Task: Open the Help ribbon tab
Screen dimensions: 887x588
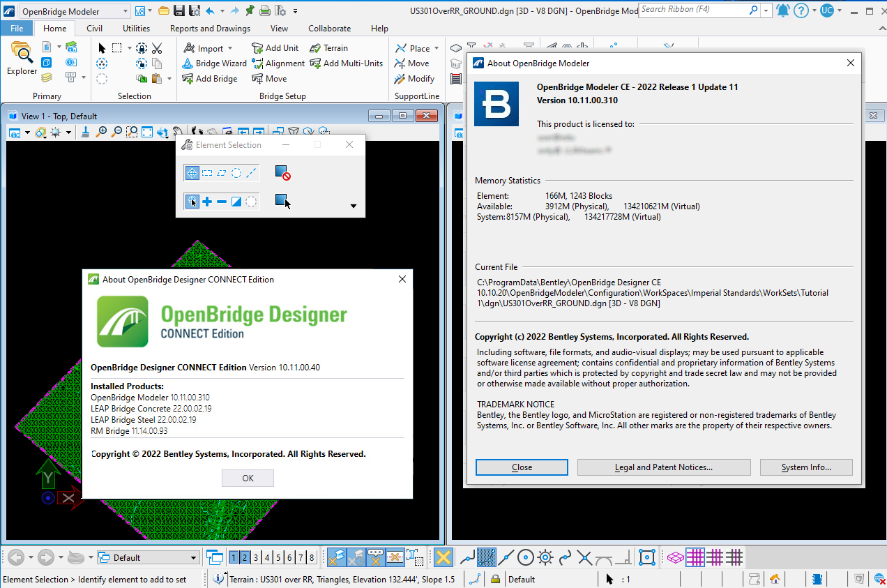Action: (x=379, y=29)
